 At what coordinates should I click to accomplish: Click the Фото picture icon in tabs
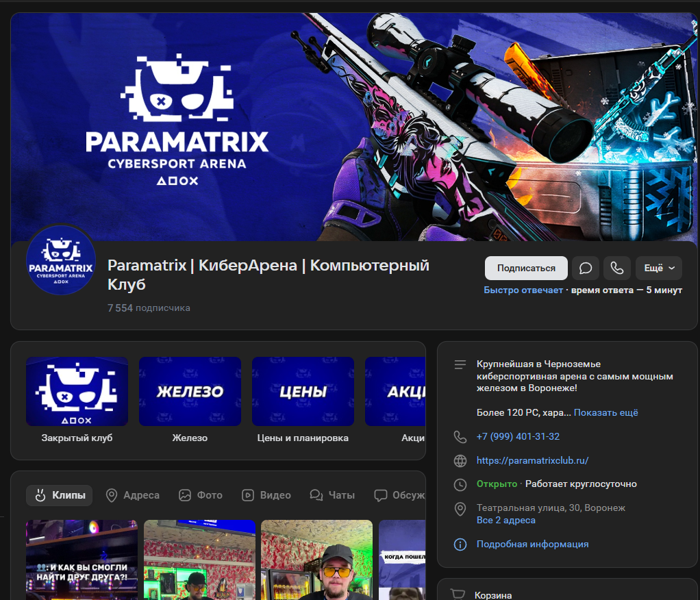click(x=185, y=495)
